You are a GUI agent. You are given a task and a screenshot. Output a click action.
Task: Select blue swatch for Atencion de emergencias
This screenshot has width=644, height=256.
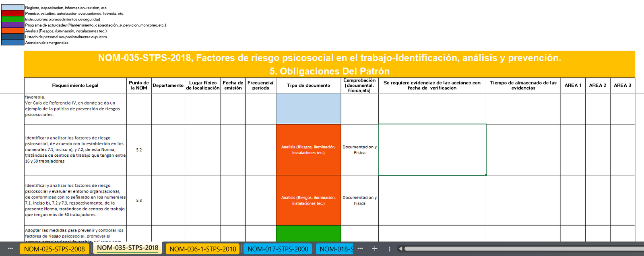click(x=12, y=43)
